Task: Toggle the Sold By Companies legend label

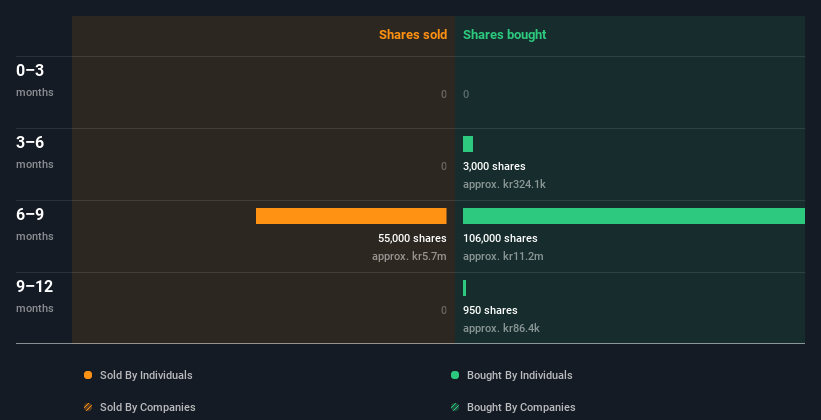Action: click(148, 407)
